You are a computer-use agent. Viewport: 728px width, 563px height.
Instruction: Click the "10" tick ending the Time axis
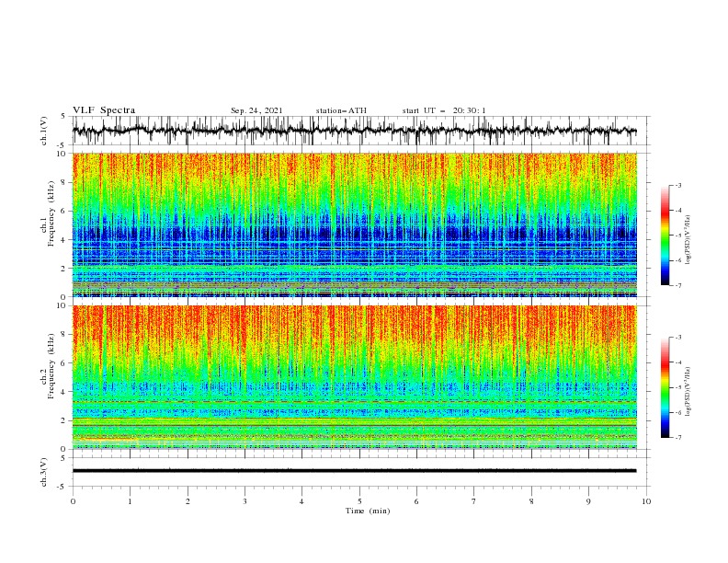tap(646, 501)
